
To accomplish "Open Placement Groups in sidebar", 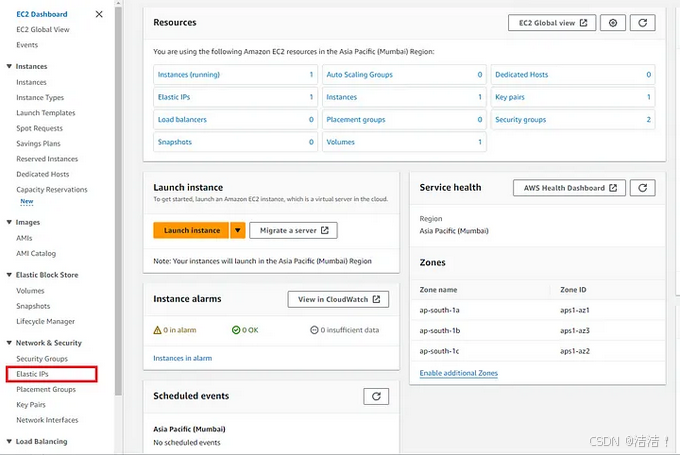I will [46, 390].
